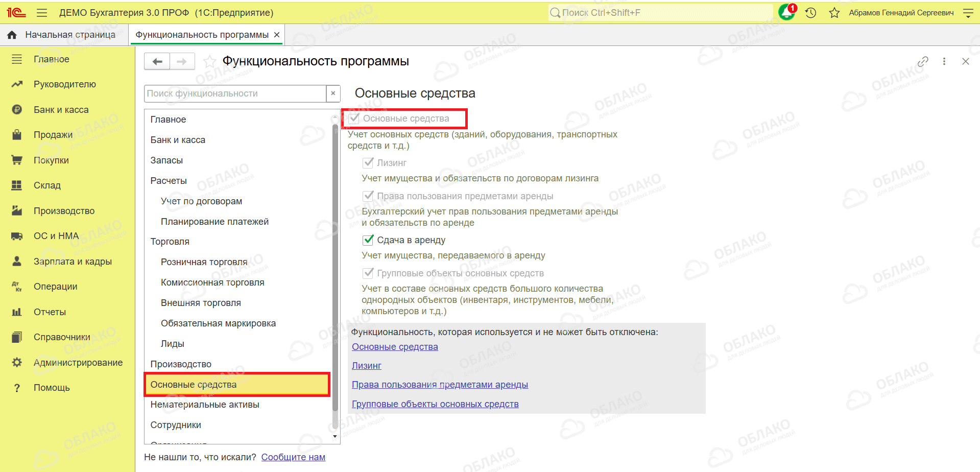Click the Склад warehouse icon
Image resolution: width=980 pixels, height=472 pixels.
(17, 185)
